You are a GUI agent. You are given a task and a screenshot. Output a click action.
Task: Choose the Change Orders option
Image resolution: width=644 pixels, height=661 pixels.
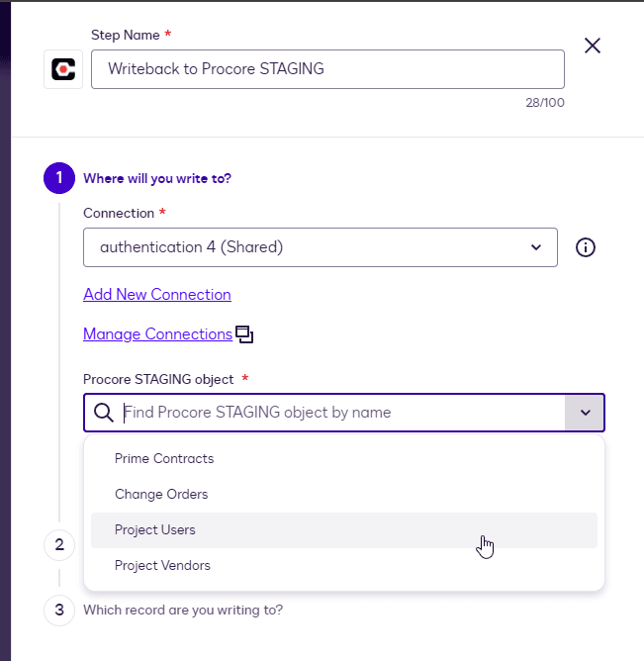(x=161, y=495)
